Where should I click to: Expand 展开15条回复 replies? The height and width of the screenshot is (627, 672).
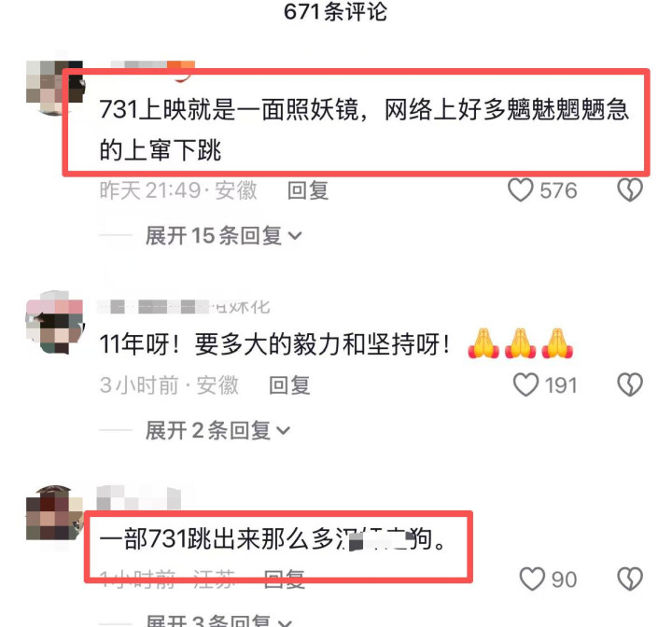click(x=224, y=236)
